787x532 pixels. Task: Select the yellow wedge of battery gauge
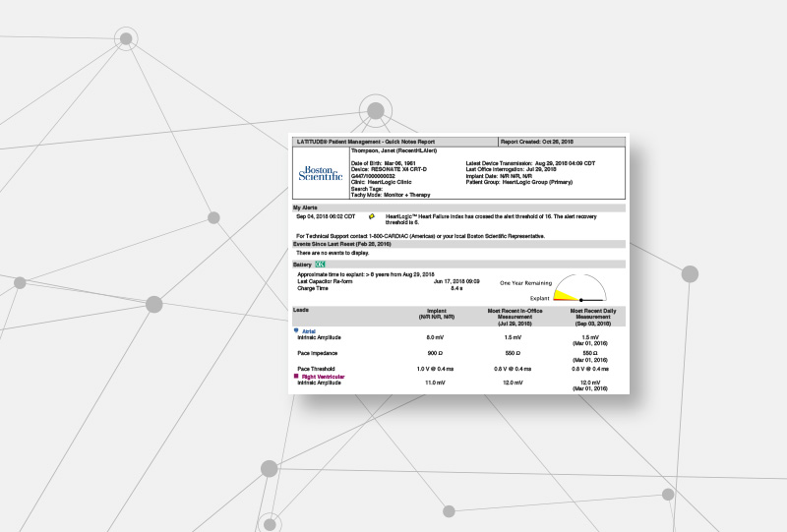(565, 293)
